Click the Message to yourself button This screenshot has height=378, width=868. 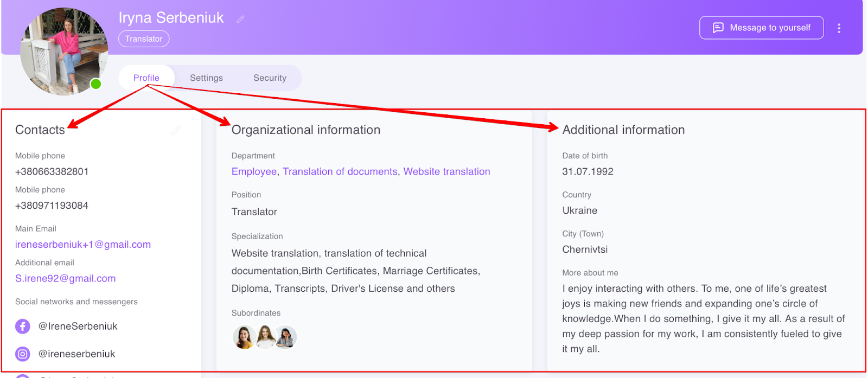[x=761, y=28]
